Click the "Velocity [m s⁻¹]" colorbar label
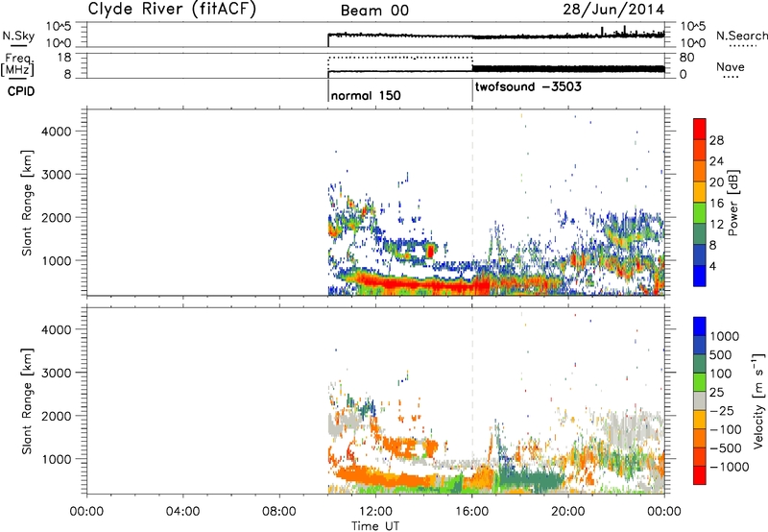This screenshot has height=532, width=768. click(758, 401)
